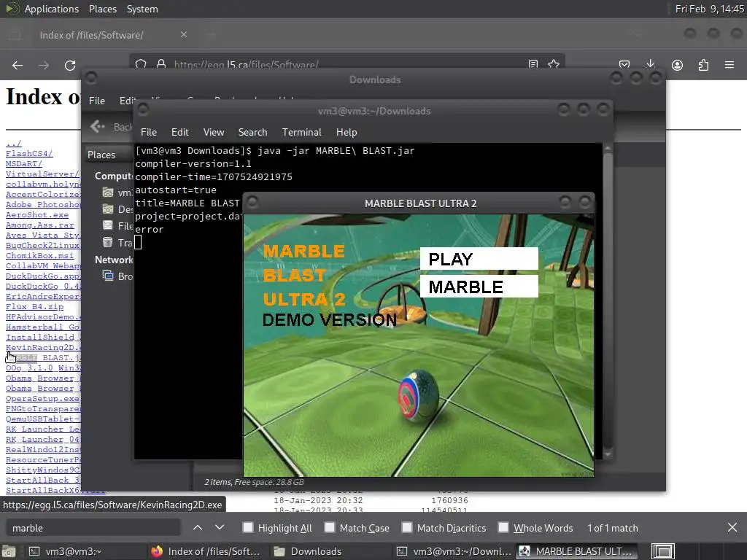This screenshot has width=747, height=560.
Task: Bookmark page with star icon
Action: click(x=554, y=64)
